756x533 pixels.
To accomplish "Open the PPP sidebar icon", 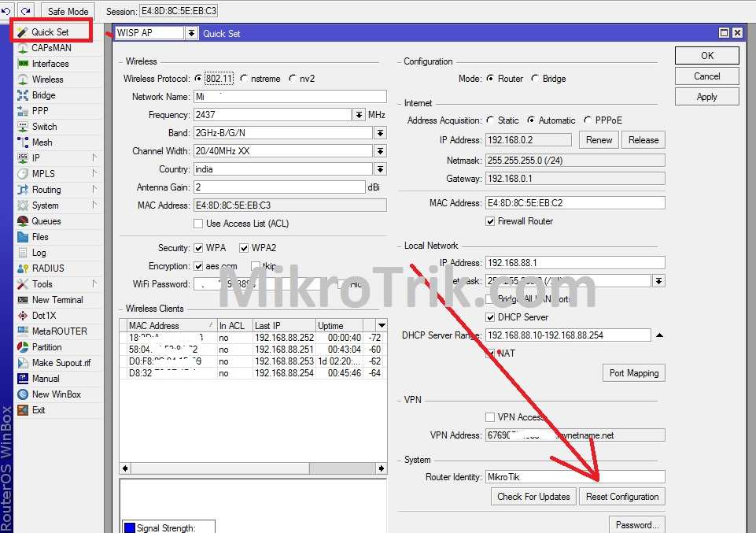I will pos(23,111).
